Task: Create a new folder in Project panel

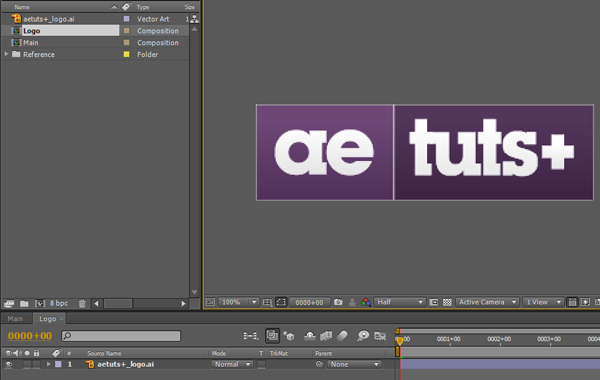Action: coord(24,303)
